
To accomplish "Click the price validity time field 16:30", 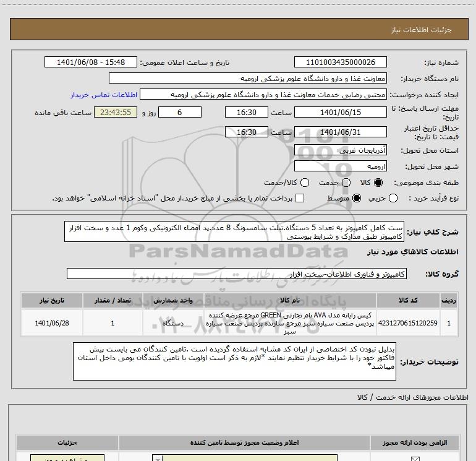I will click(247, 132).
